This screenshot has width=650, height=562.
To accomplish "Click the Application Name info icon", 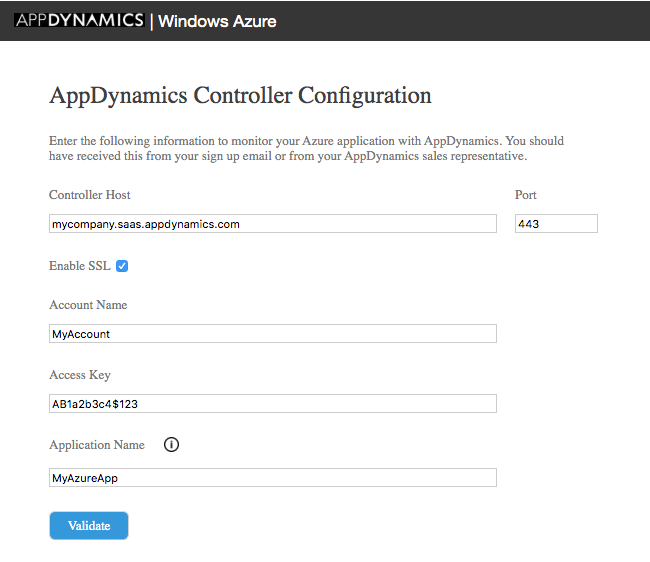I will point(171,444).
